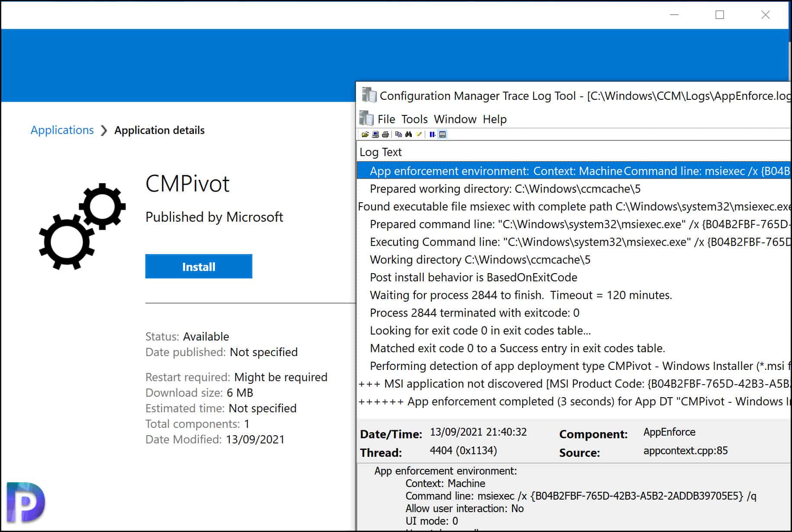Select the 'App enforcement completed (3 seconds)' row
Viewport: 792px width, 532px height.
pyautogui.click(x=574, y=401)
